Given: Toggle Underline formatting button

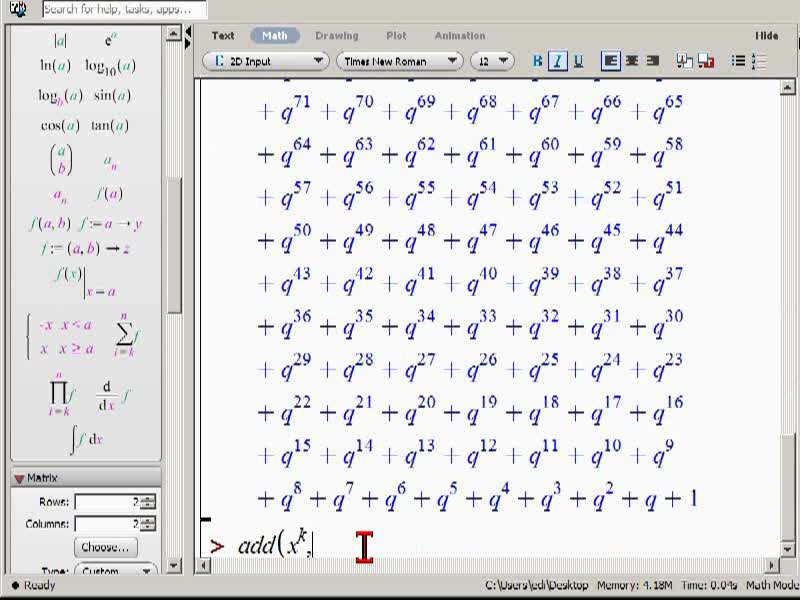Looking at the screenshot, I should [x=578, y=61].
